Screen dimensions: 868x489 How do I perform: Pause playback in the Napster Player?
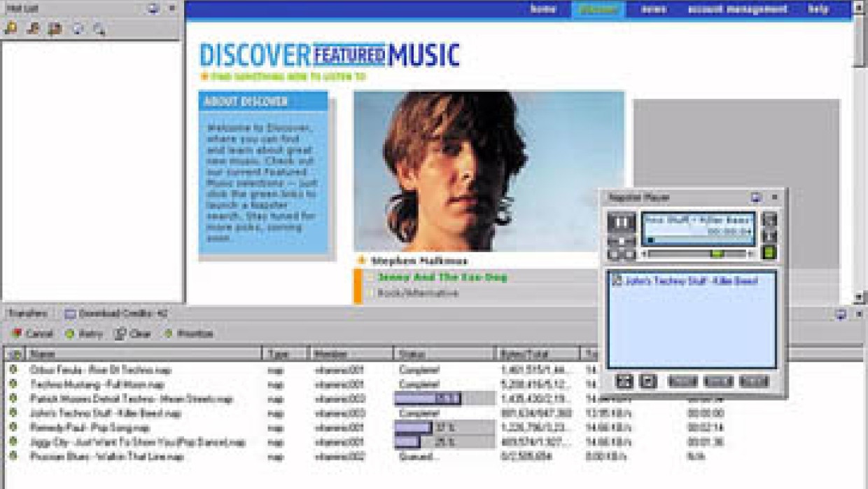(622, 221)
